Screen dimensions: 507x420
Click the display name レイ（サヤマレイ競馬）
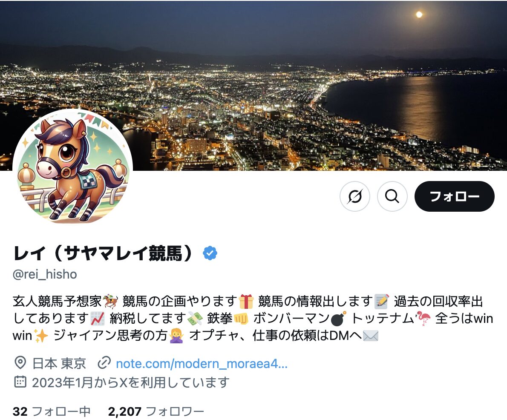click(103, 253)
